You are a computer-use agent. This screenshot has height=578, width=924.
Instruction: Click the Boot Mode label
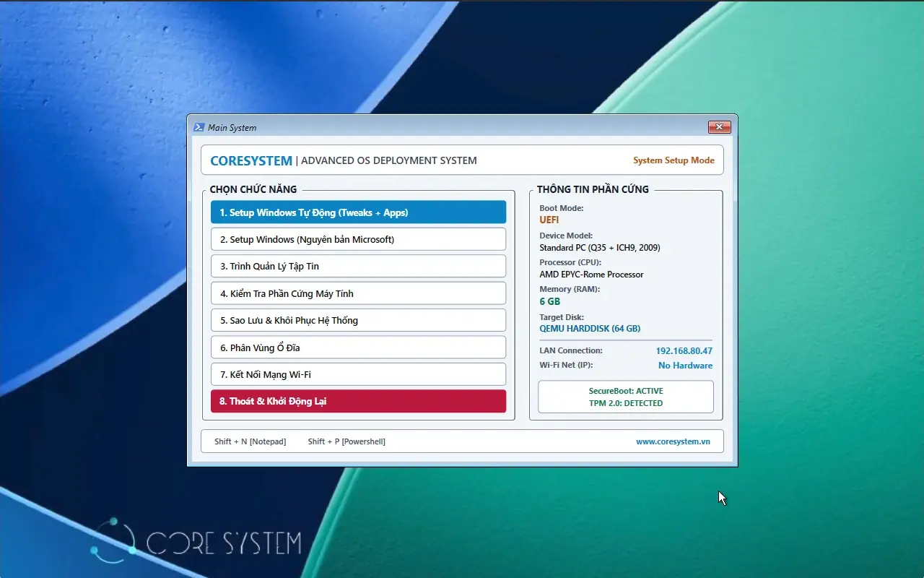(x=562, y=208)
